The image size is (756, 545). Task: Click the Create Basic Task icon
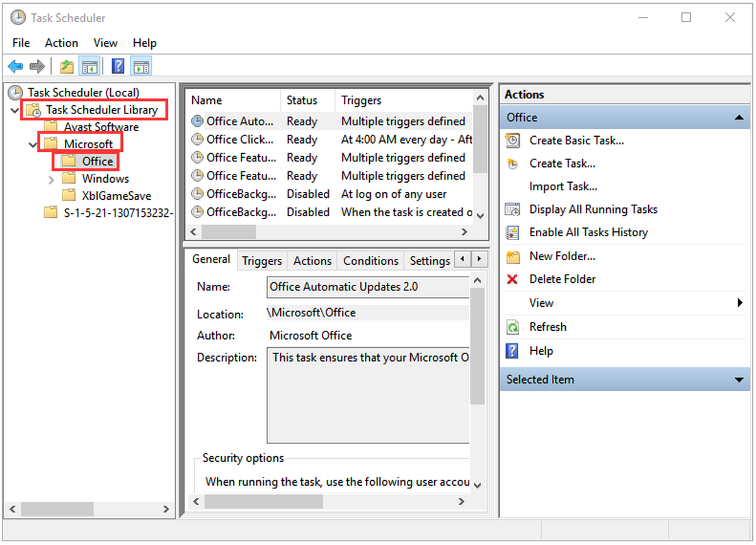513,141
